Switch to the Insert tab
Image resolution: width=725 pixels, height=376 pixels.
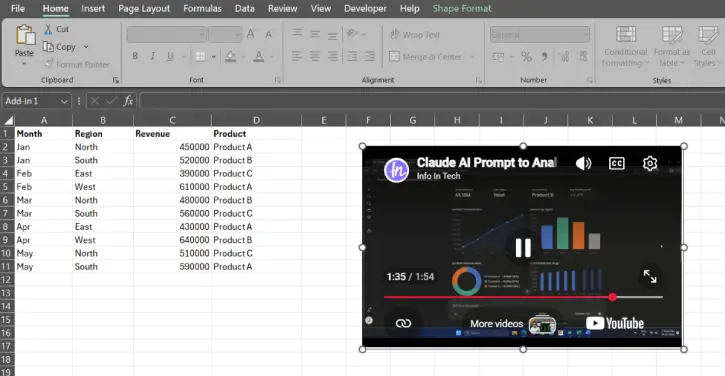93,8
